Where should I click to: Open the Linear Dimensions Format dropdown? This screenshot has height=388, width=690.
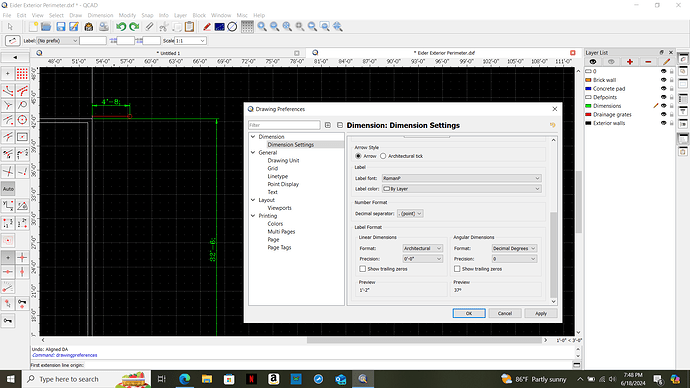tap(422, 249)
